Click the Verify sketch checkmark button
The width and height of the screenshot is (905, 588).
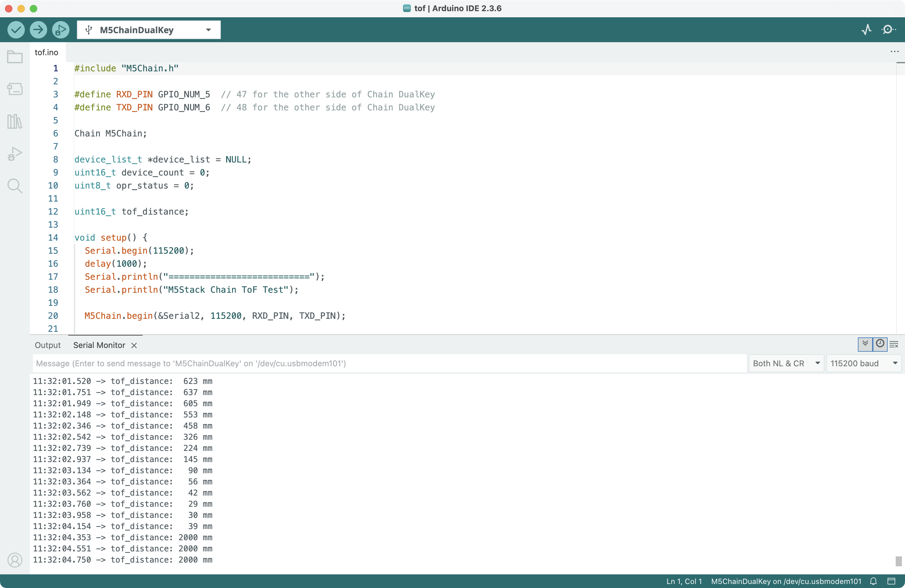pos(16,30)
